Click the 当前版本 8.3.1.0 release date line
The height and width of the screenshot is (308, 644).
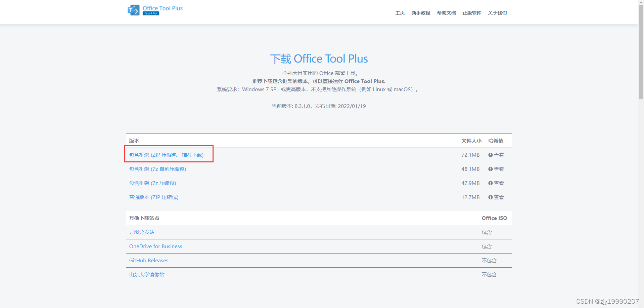tap(319, 106)
